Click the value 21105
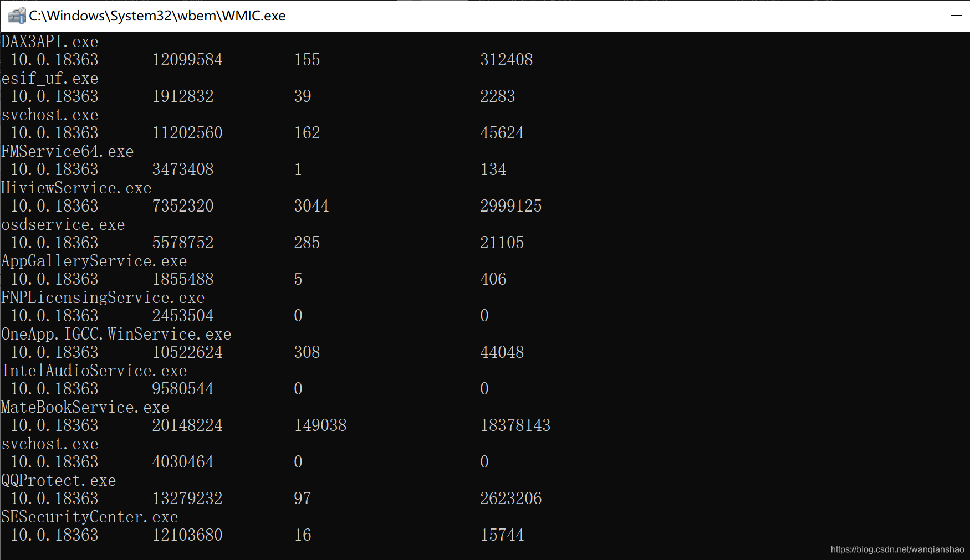Viewport: 970px width, 560px height. click(x=502, y=243)
